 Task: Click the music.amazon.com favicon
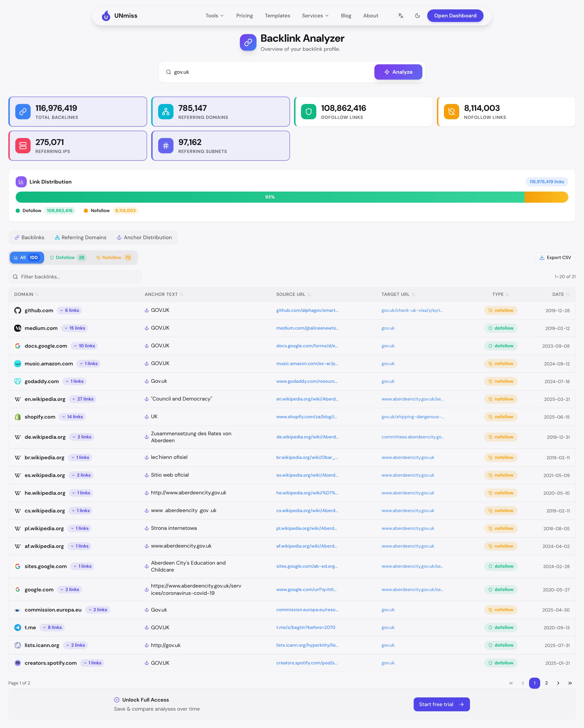point(18,364)
